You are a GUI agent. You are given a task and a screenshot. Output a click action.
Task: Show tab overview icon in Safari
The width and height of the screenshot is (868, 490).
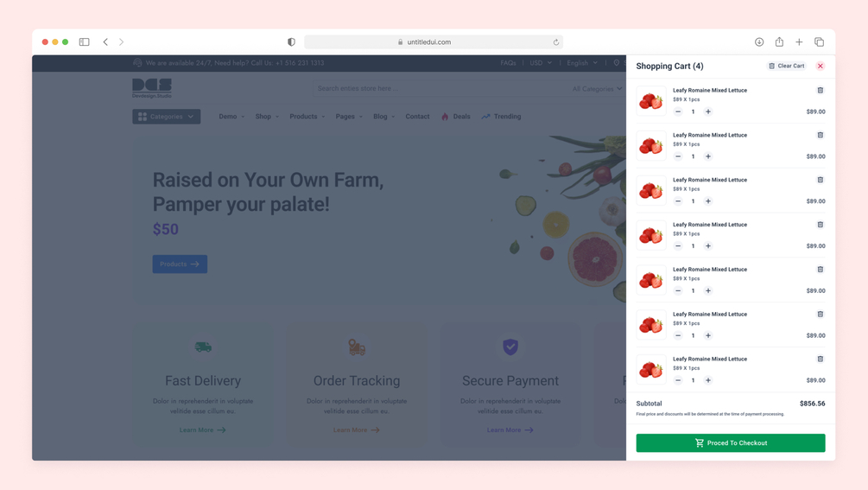click(820, 42)
